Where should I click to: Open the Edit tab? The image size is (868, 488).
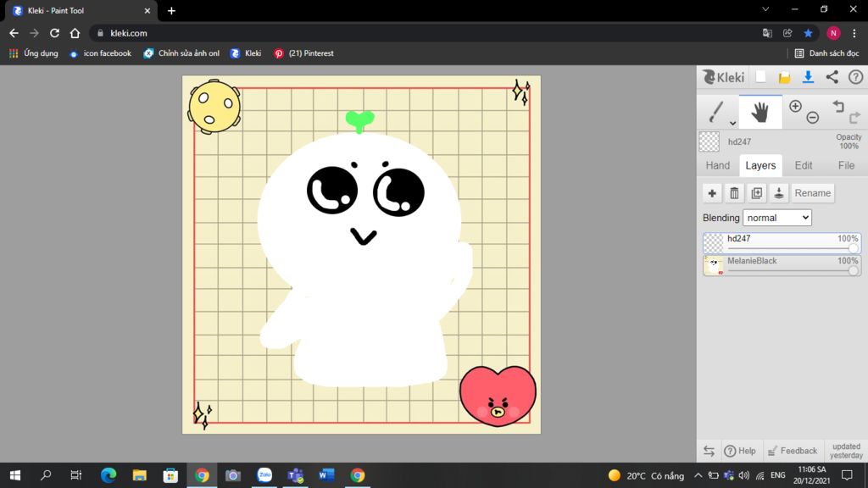tap(804, 165)
